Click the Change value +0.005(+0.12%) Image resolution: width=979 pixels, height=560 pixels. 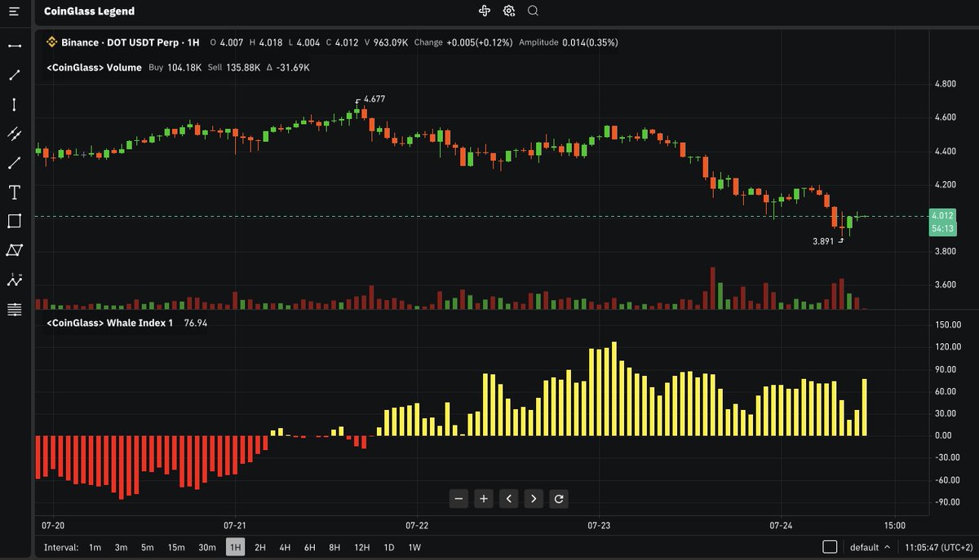[480, 42]
